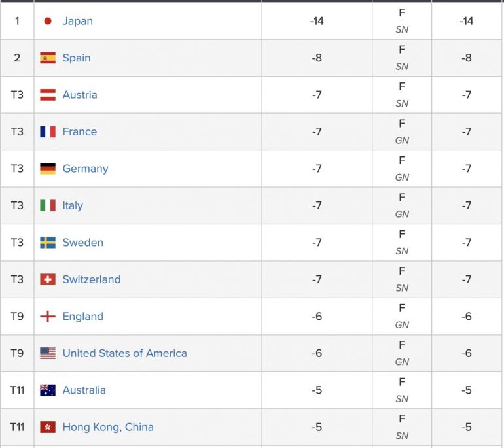Select the Switzerland team name
Screen dimensions: 504x448
92,279
